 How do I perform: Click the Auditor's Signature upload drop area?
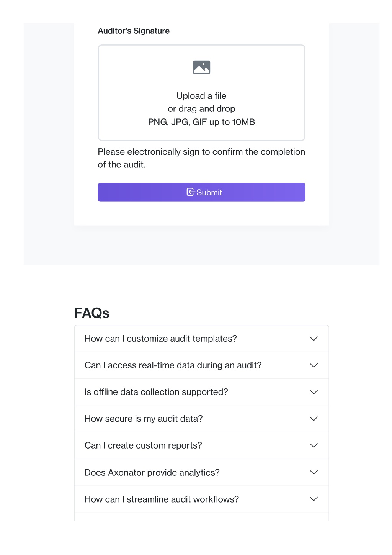(x=201, y=93)
